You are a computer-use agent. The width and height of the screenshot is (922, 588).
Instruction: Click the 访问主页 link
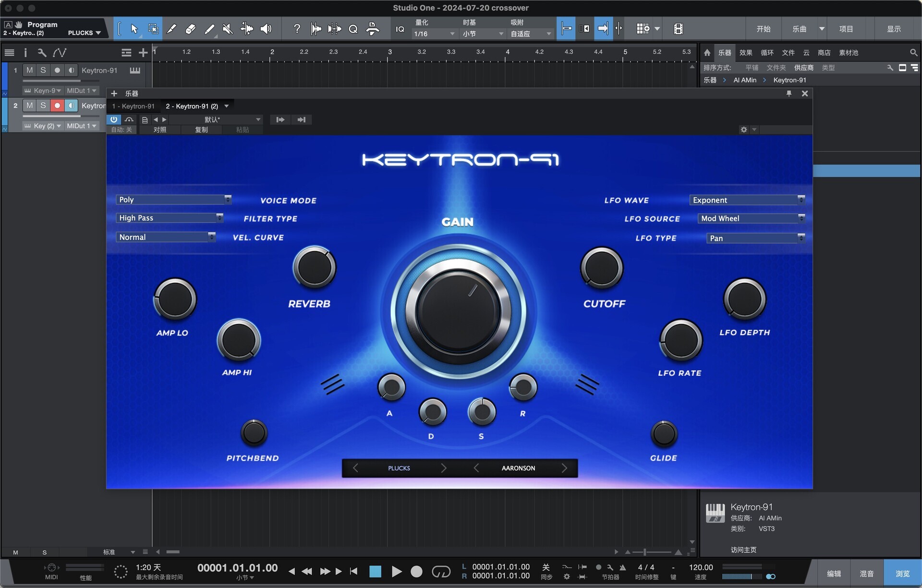point(743,550)
